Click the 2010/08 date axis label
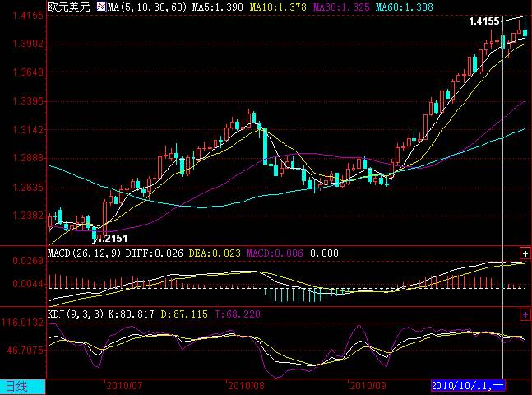532x395 pixels. [x=247, y=386]
